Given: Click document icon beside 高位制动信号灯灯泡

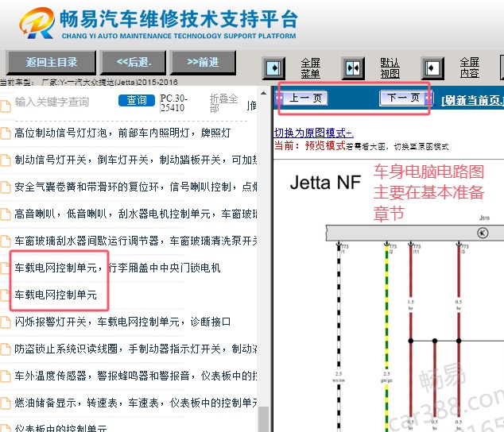Looking at the screenshot, I should [6, 133].
